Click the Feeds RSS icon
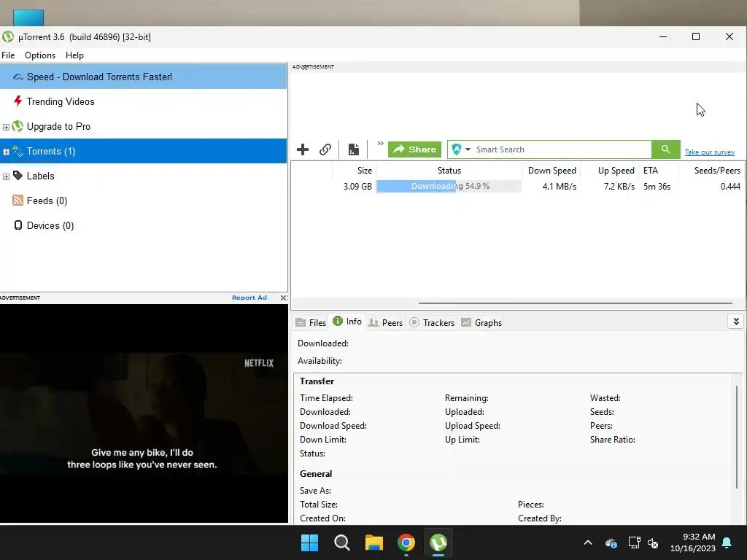 click(18, 200)
